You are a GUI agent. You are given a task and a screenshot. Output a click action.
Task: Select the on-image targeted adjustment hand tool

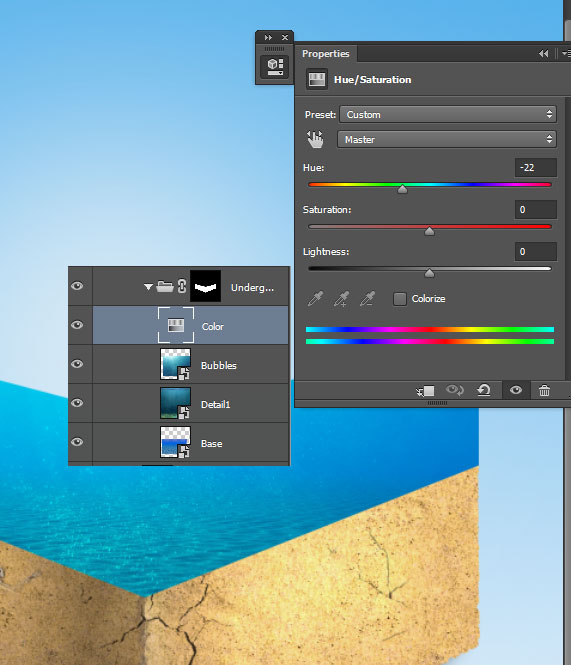pos(315,139)
